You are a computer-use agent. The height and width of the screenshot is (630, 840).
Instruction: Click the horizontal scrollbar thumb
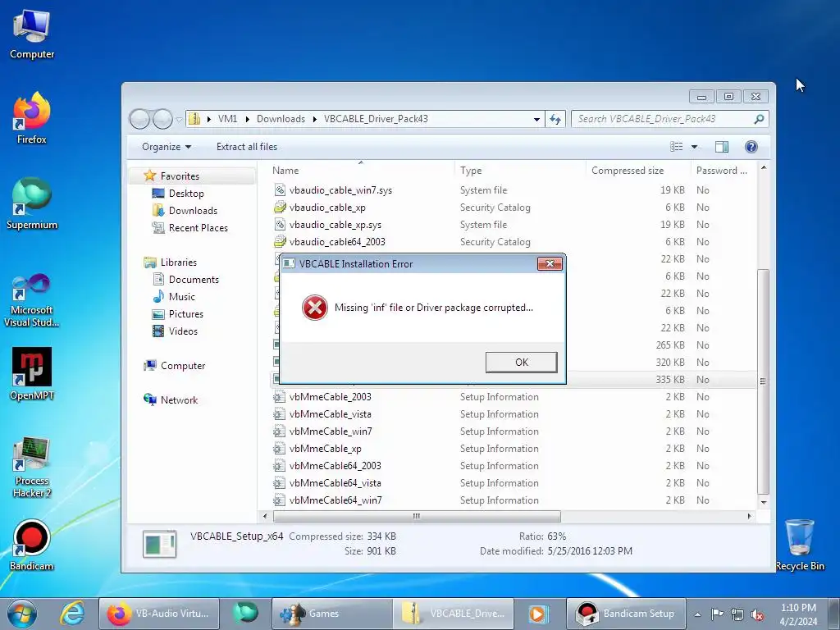(416, 517)
